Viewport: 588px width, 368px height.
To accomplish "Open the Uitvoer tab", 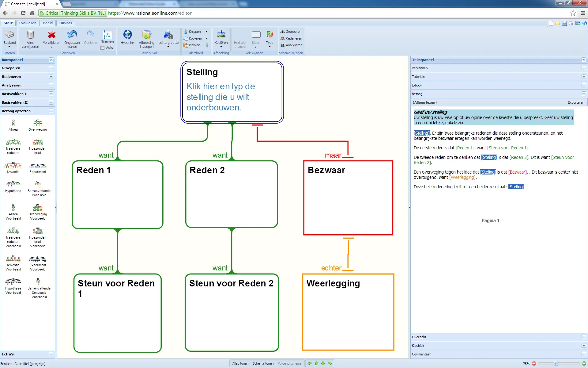I will point(66,23).
